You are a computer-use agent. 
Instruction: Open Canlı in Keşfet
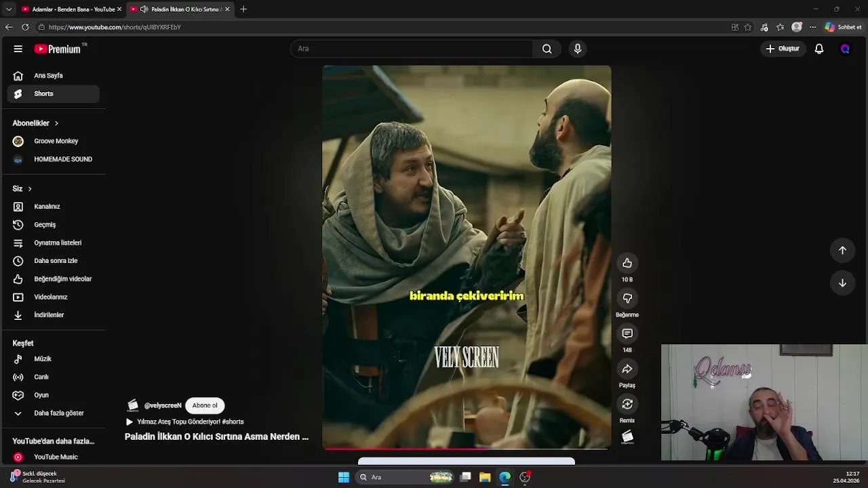pos(53,377)
